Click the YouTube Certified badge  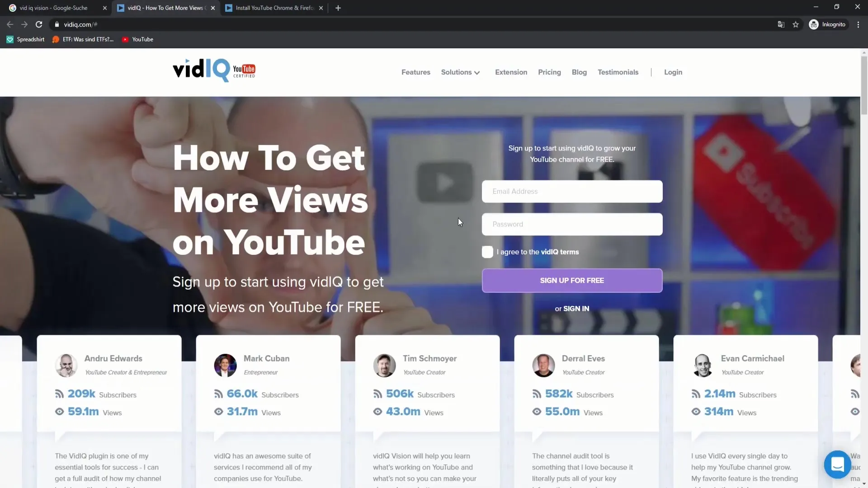244,70
